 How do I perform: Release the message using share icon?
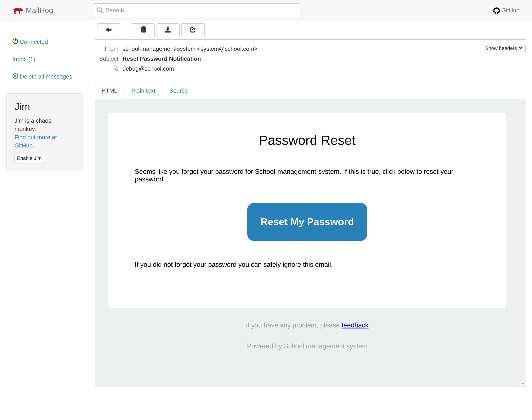[x=193, y=30]
